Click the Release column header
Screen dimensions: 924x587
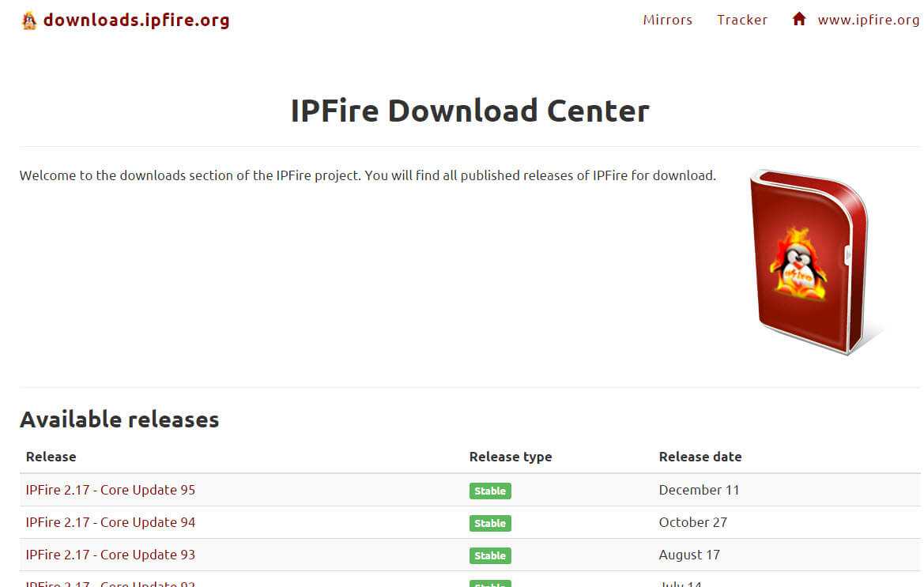[x=51, y=457]
